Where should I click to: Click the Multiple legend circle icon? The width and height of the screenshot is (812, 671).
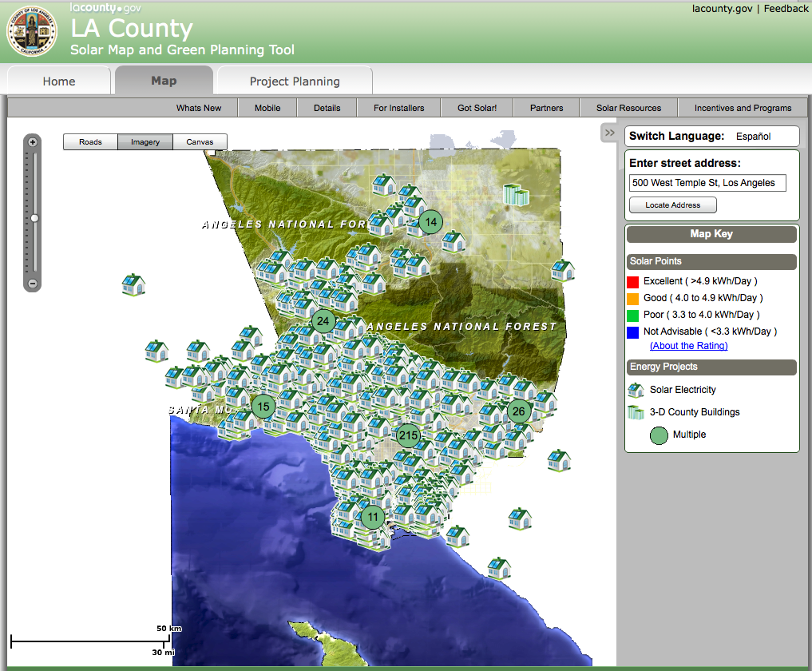(659, 435)
